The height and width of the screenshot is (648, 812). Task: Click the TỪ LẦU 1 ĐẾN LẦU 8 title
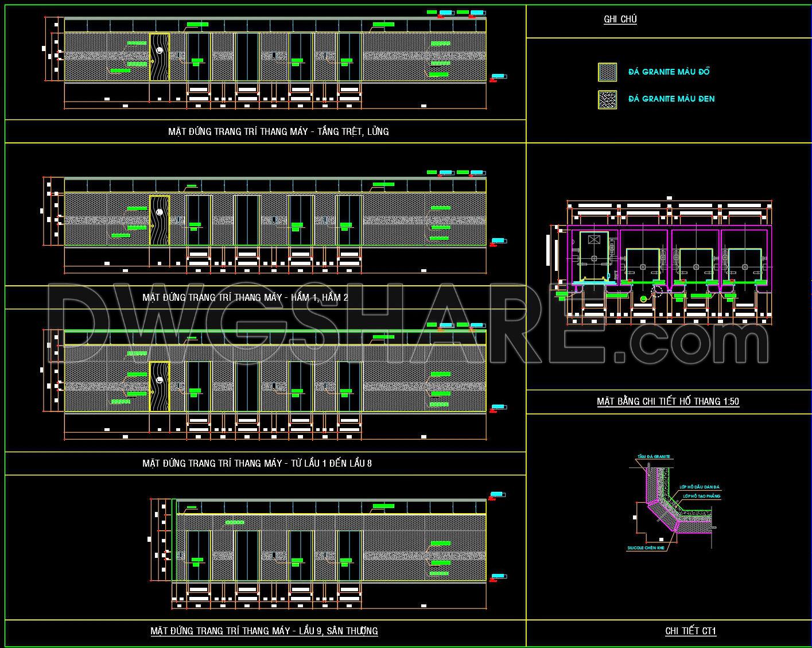(x=257, y=463)
